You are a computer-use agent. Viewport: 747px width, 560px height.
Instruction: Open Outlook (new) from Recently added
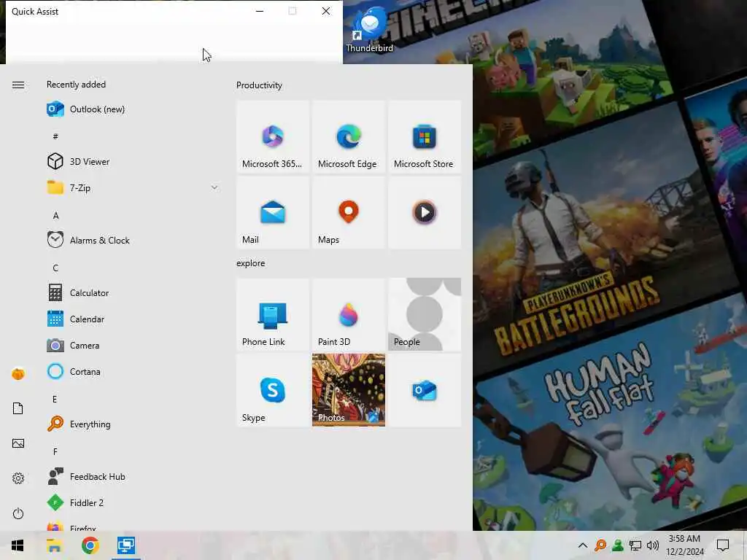pyautogui.click(x=133, y=109)
